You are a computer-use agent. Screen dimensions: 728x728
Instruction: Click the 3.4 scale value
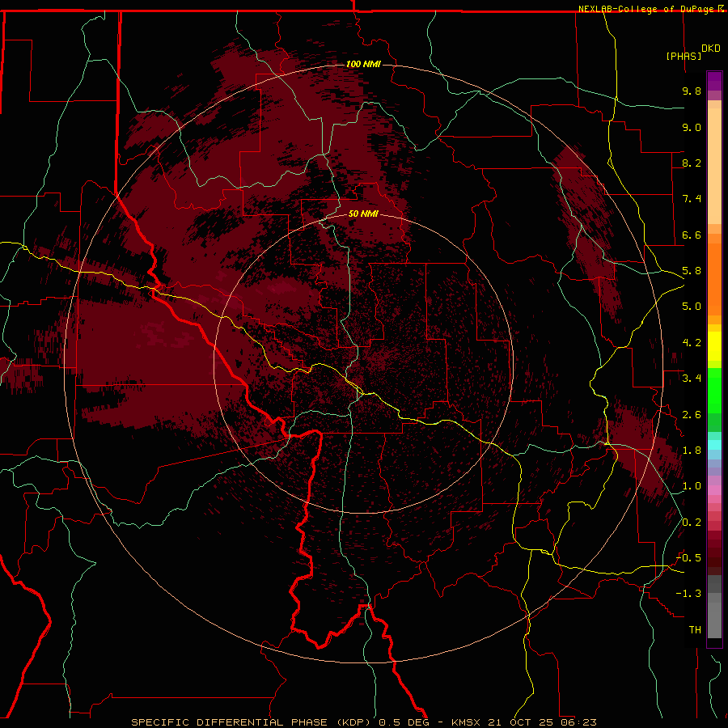pyautogui.click(x=692, y=379)
